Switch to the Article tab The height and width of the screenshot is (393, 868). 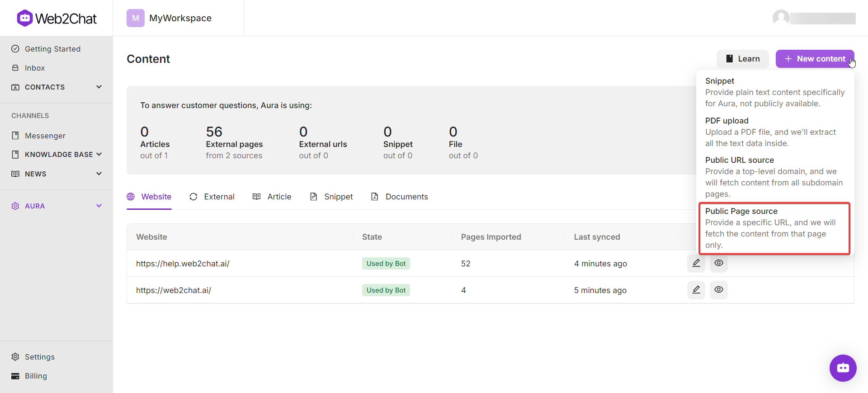click(272, 197)
